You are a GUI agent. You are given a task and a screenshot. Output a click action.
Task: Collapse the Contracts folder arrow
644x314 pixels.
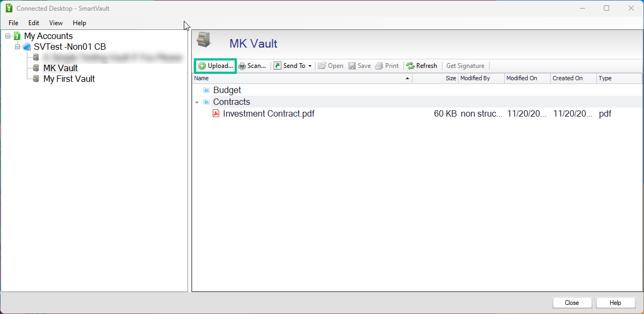tap(197, 102)
